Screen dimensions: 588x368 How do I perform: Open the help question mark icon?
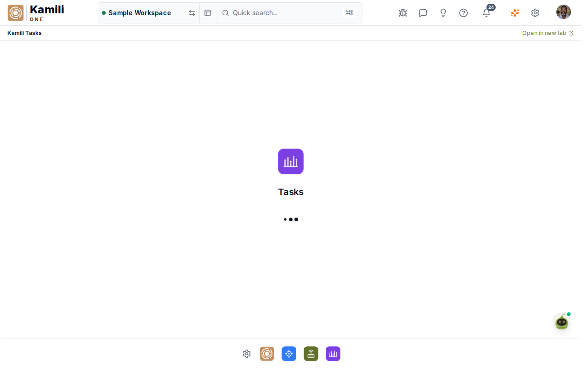pyautogui.click(x=464, y=13)
